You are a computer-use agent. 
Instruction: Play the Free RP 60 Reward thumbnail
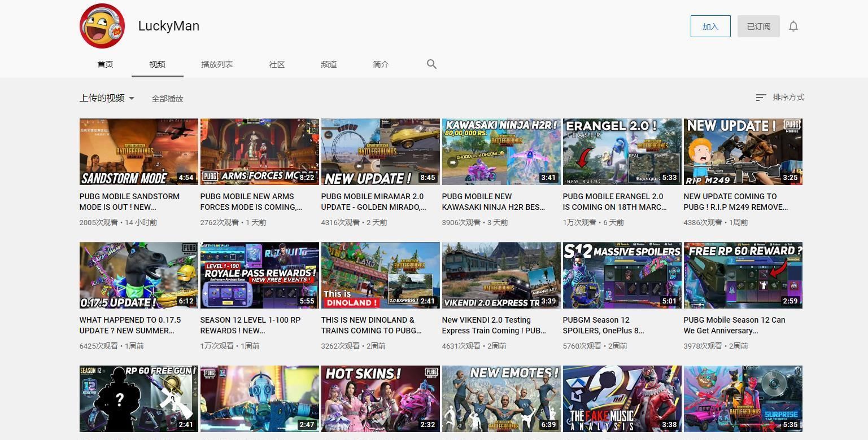coord(743,275)
